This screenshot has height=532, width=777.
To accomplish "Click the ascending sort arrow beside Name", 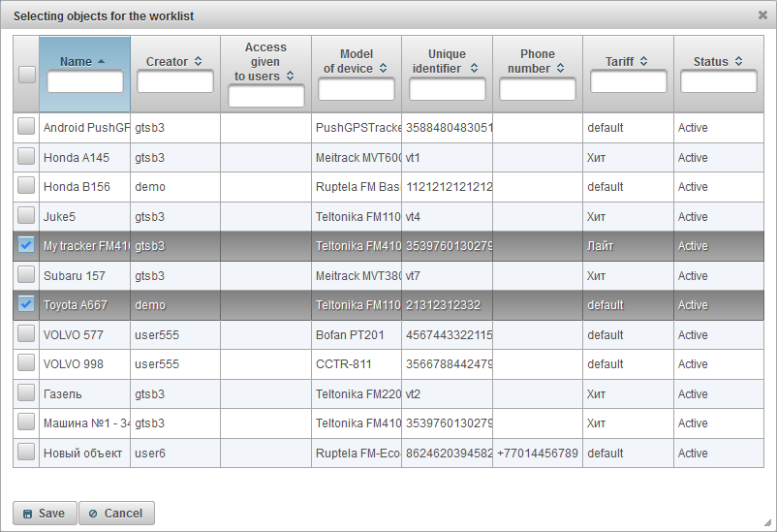I will tap(103, 61).
